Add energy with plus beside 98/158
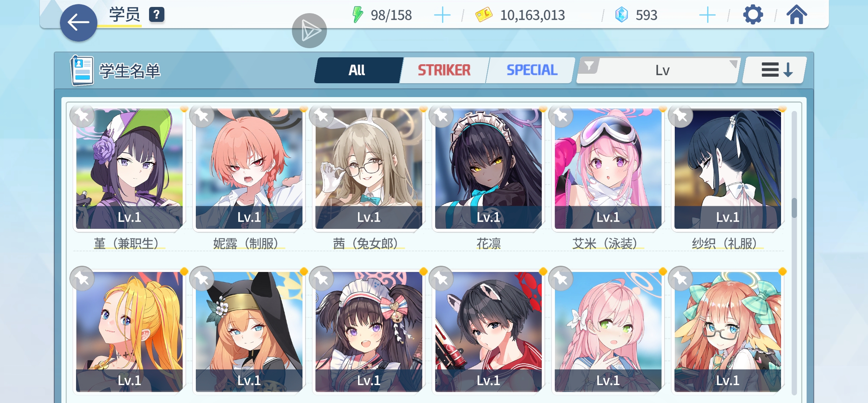 click(442, 15)
